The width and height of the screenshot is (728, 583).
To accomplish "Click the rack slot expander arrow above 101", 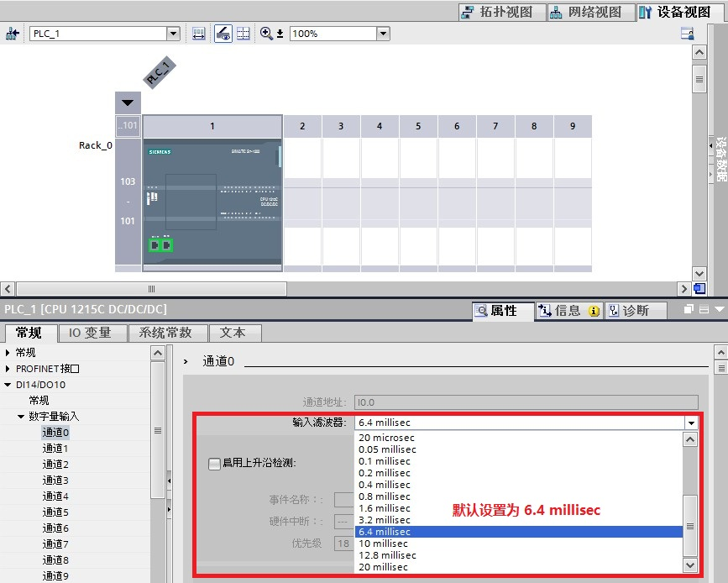I will 128,102.
